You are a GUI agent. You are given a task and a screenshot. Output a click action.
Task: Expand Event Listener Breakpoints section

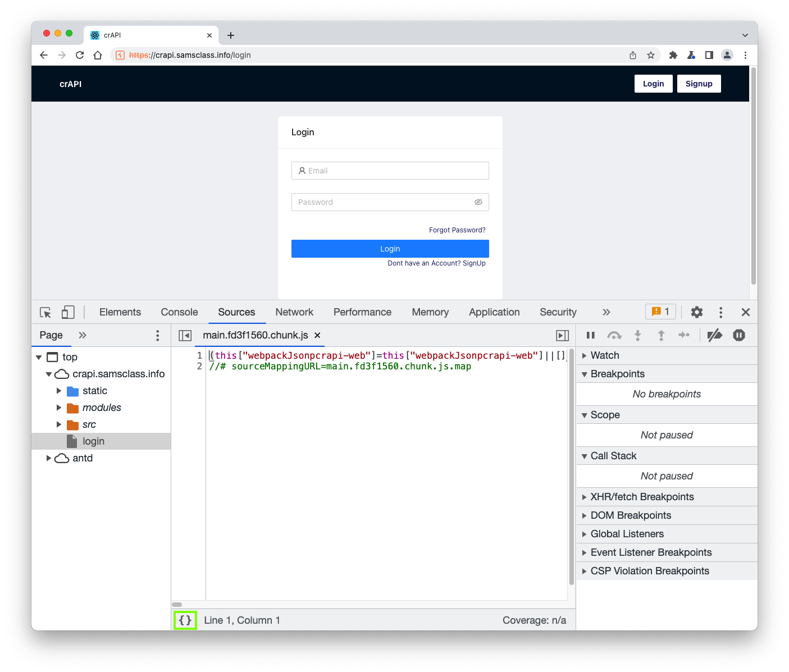667,552
